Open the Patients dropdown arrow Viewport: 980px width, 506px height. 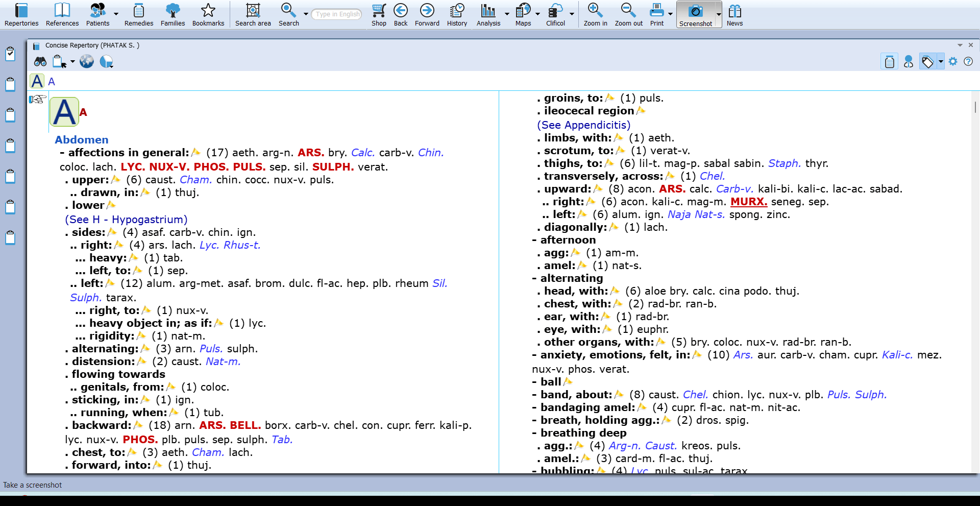click(x=116, y=14)
